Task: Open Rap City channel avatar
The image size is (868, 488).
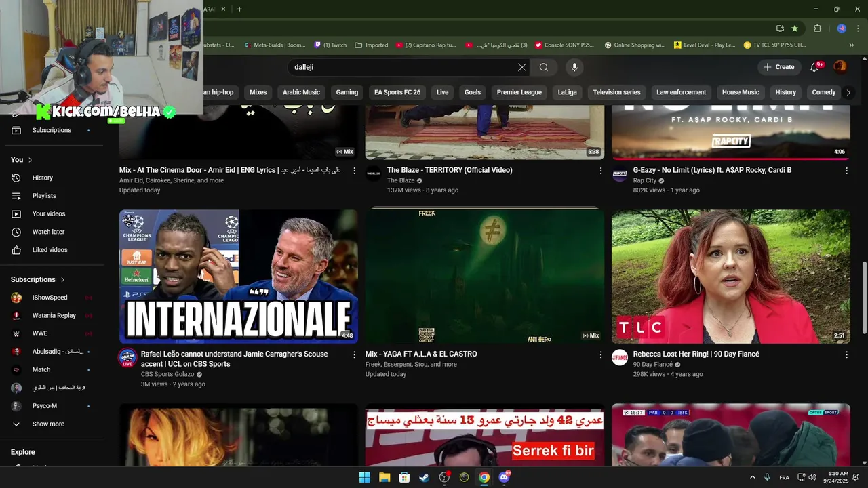Action: (620, 174)
